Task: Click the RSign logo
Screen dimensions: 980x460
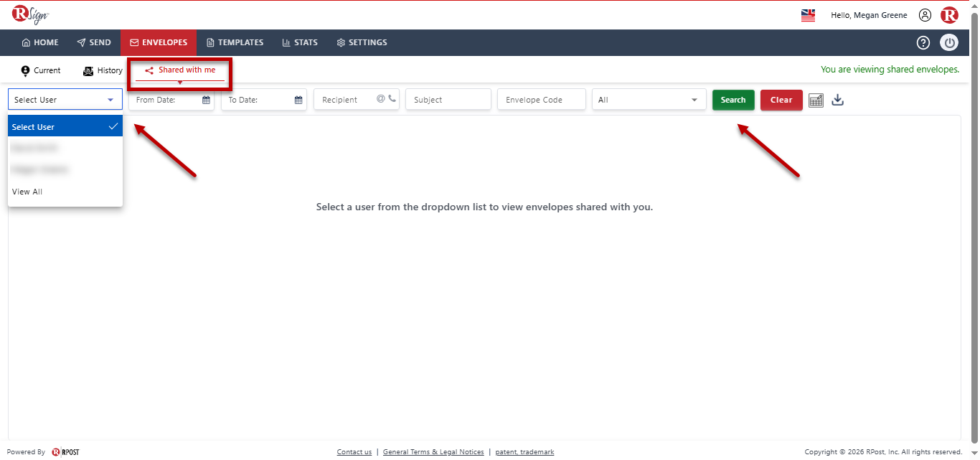Action: 30,15
